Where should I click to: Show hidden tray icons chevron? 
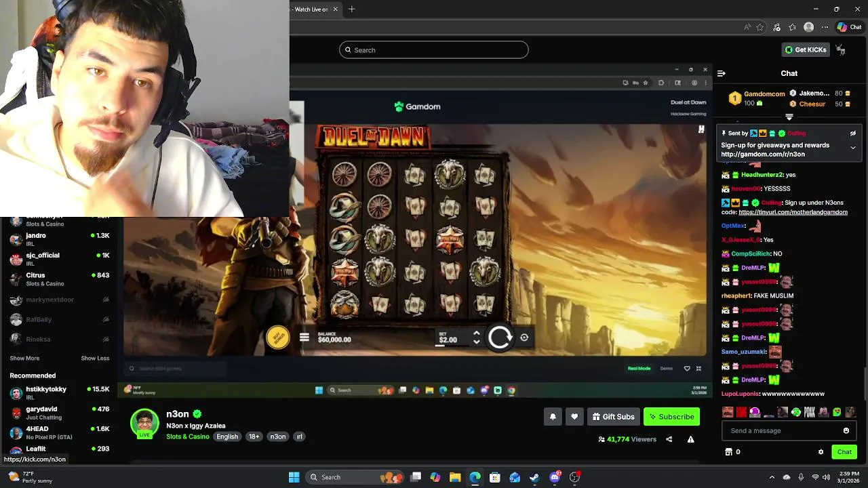point(772,477)
